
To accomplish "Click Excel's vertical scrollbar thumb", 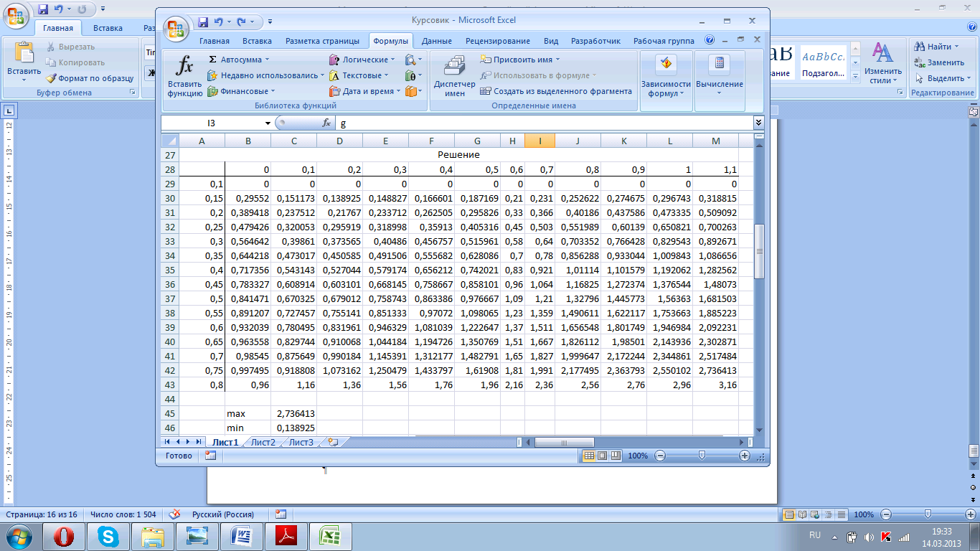I will [759, 251].
